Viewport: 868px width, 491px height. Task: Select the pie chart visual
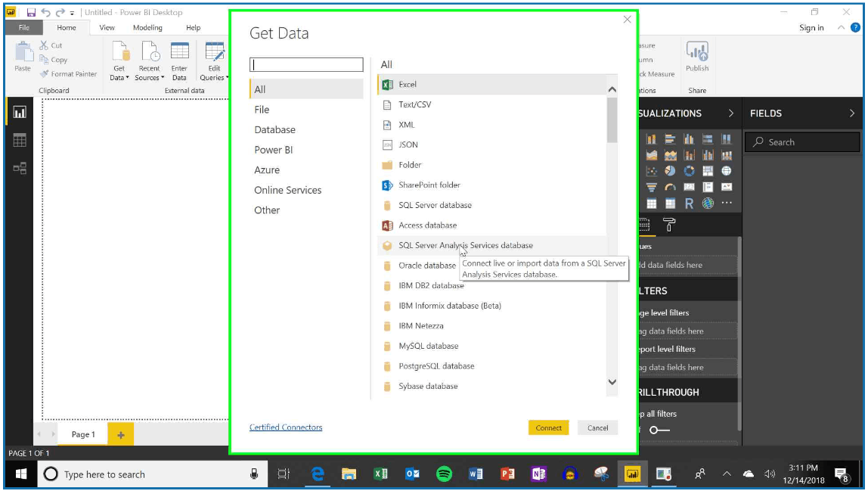[670, 171]
